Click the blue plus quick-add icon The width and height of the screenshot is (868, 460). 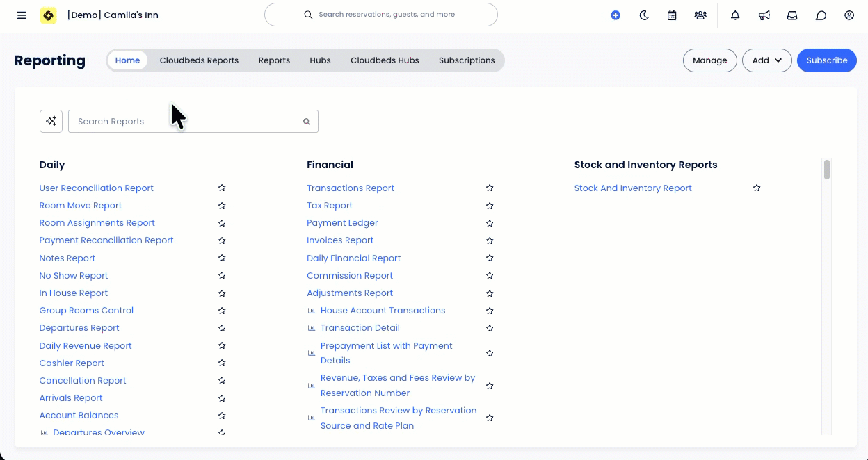[x=616, y=15]
